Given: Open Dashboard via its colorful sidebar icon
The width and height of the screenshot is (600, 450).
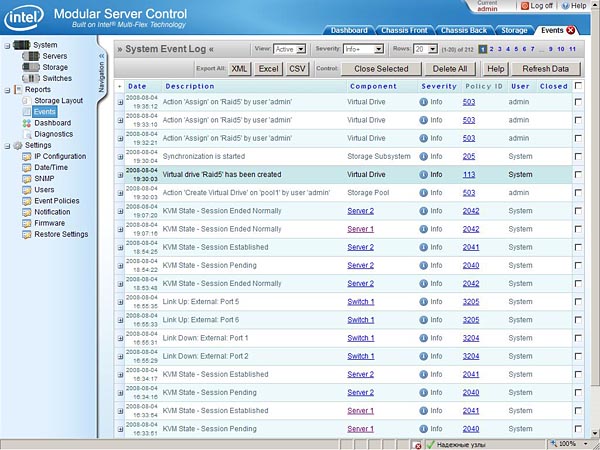Looking at the screenshot, I should coord(26,123).
